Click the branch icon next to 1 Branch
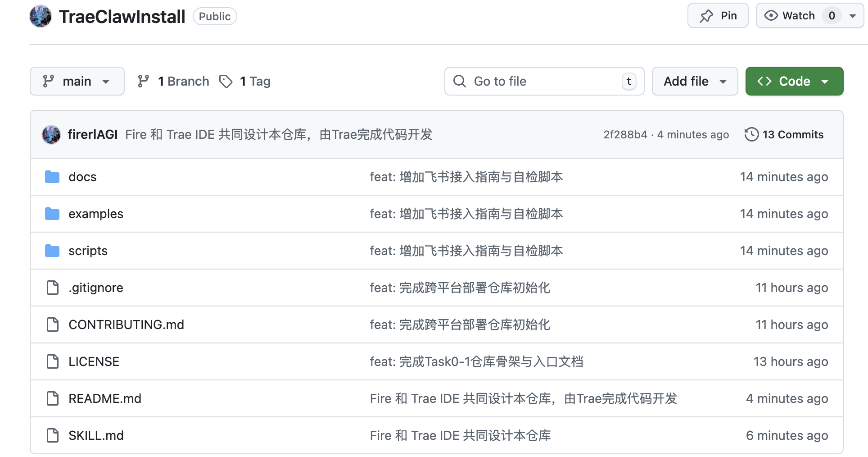This screenshot has width=868, height=457. point(143,81)
